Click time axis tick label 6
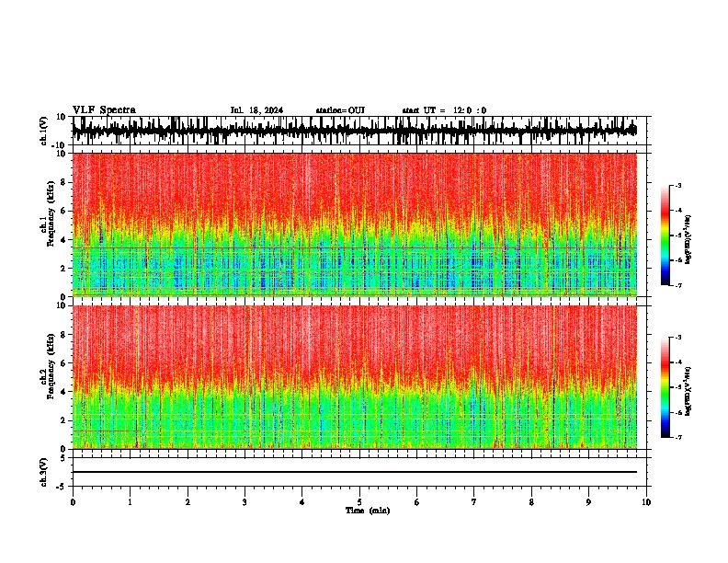Image resolution: width=728 pixels, height=563 pixels. tap(417, 502)
